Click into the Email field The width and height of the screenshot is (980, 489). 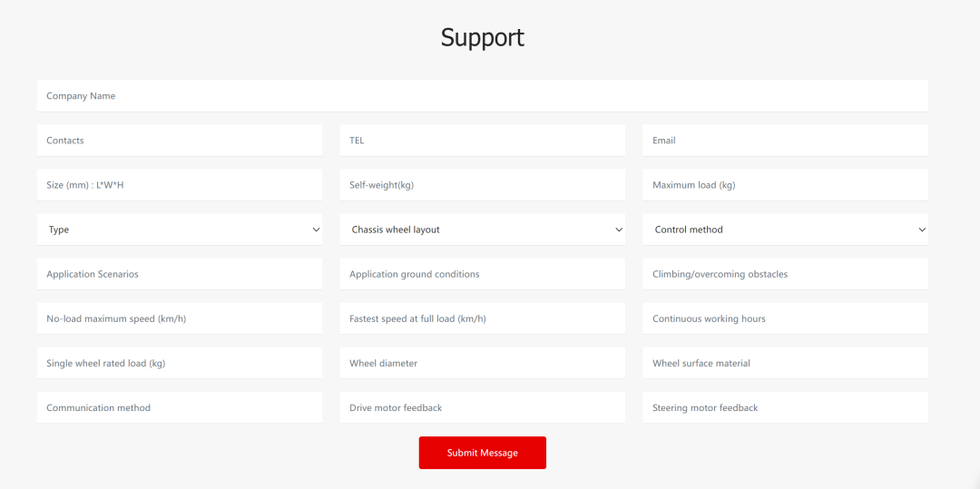click(785, 141)
